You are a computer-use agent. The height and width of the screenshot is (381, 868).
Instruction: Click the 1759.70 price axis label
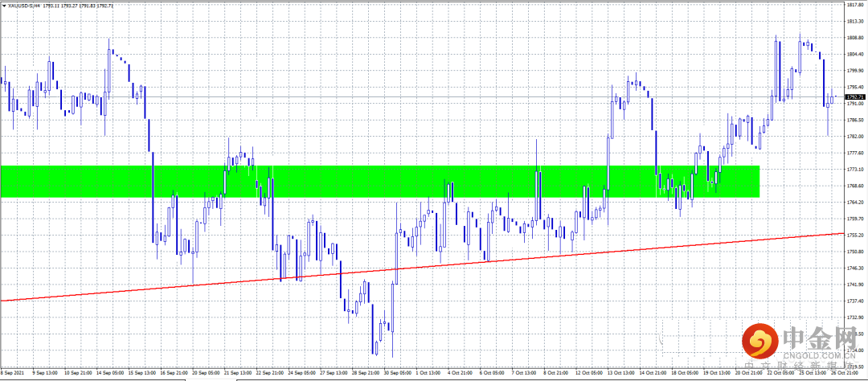(x=856, y=218)
